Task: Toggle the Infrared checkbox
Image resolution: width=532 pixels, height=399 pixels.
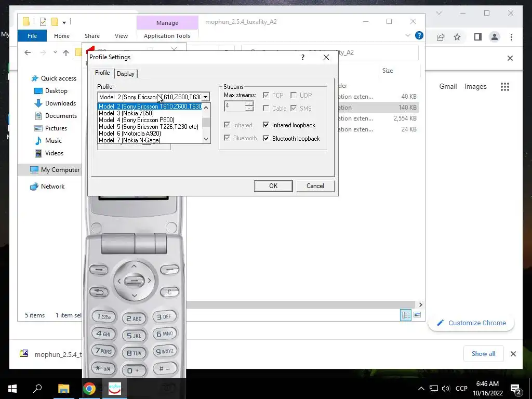Action: [238, 125]
